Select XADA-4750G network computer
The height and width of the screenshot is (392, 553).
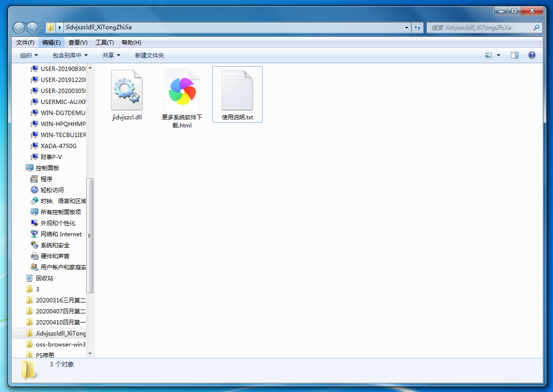(54, 146)
